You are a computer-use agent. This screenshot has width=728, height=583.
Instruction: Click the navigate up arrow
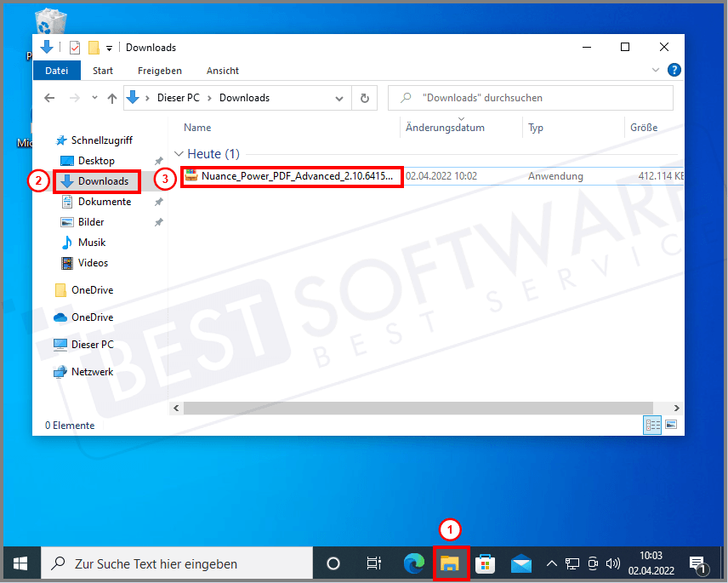(x=112, y=97)
